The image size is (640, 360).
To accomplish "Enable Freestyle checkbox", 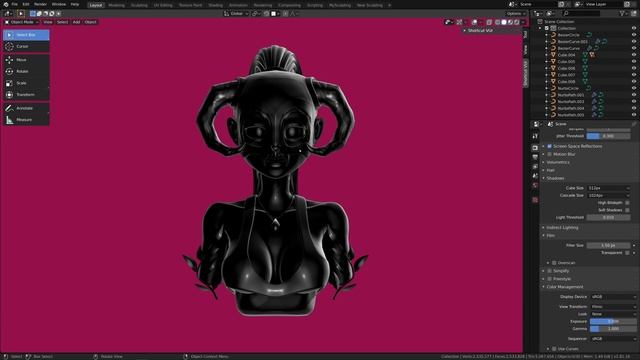I will click(549, 279).
